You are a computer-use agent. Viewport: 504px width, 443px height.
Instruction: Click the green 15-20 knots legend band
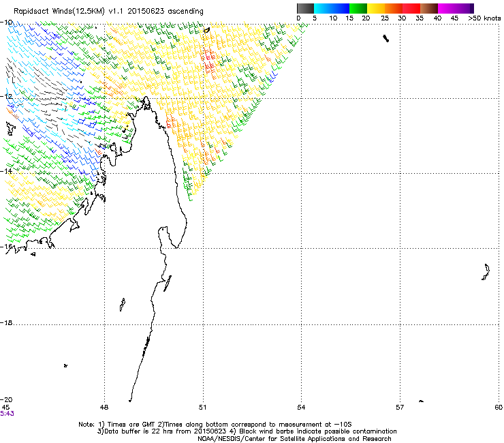[358, 8]
